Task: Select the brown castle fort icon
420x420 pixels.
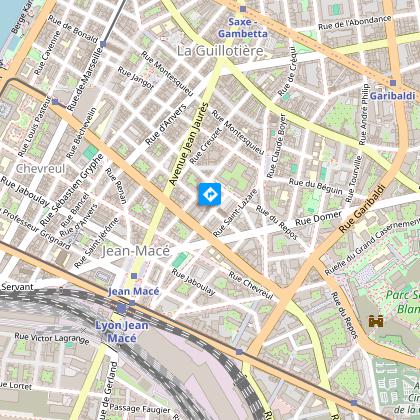Action: tap(376, 321)
